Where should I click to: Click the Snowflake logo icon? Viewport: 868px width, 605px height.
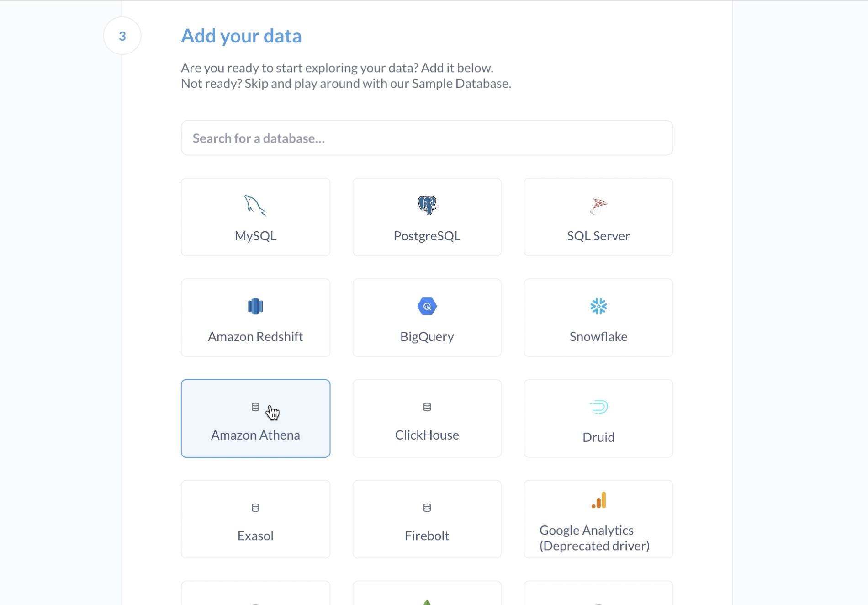(x=598, y=306)
